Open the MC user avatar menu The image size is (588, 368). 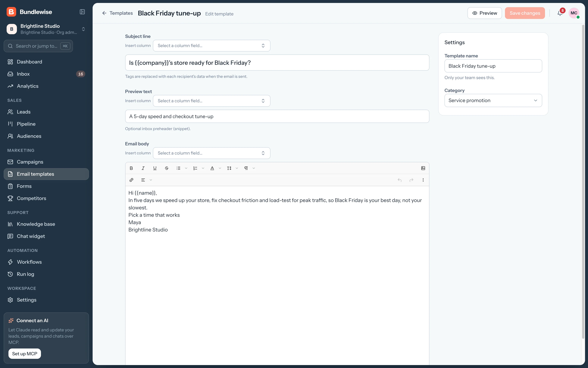click(x=574, y=13)
